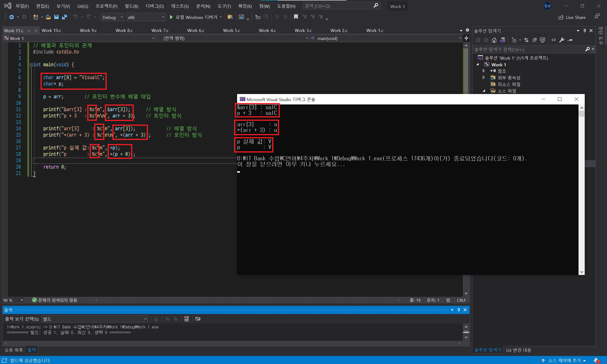Click Collapse All icon in Solution Explorer
This screenshot has height=364, width=607.
[x=534, y=40]
